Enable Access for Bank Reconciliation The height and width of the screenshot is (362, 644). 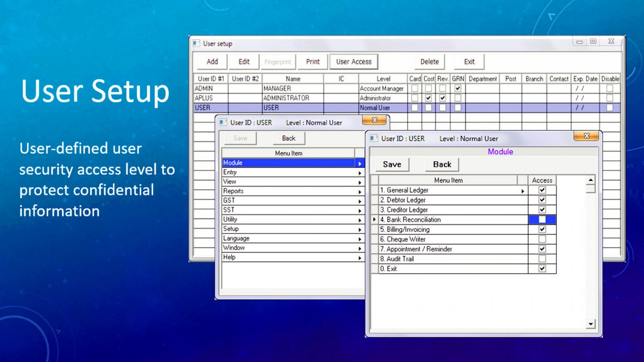pos(542,219)
